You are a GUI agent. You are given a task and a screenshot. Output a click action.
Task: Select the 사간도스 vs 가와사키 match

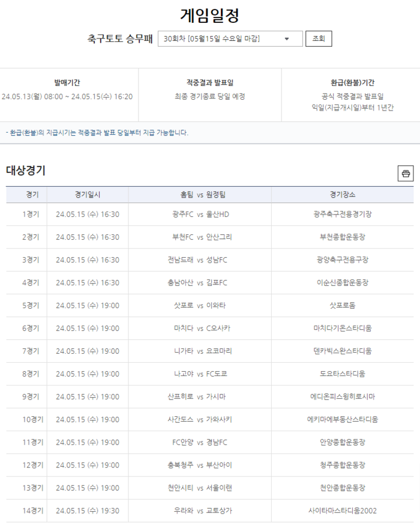(200, 420)
